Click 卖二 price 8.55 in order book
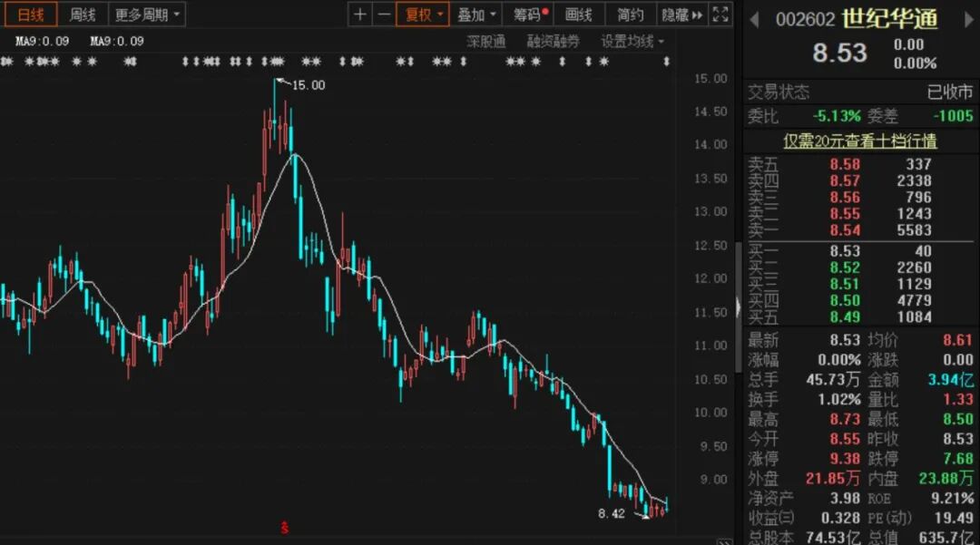Image resolution: width=980 pixels, height=545 pixels. pos(845,213)
